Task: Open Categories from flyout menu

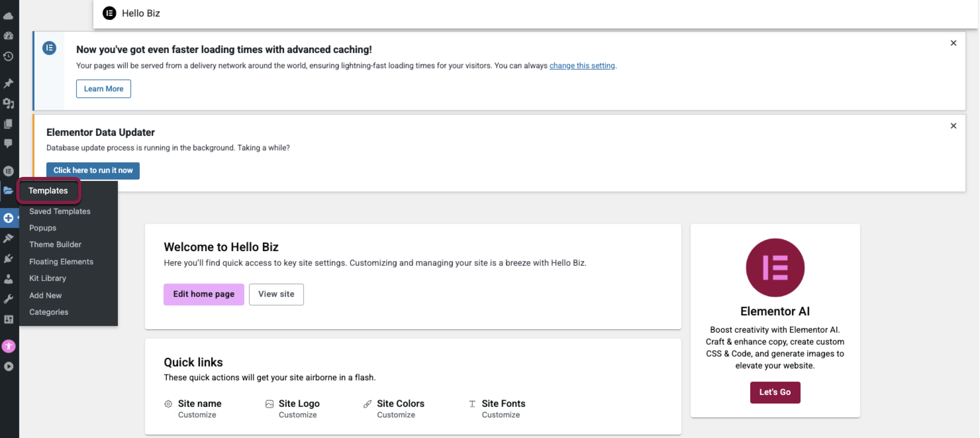Action: point(49,312)
